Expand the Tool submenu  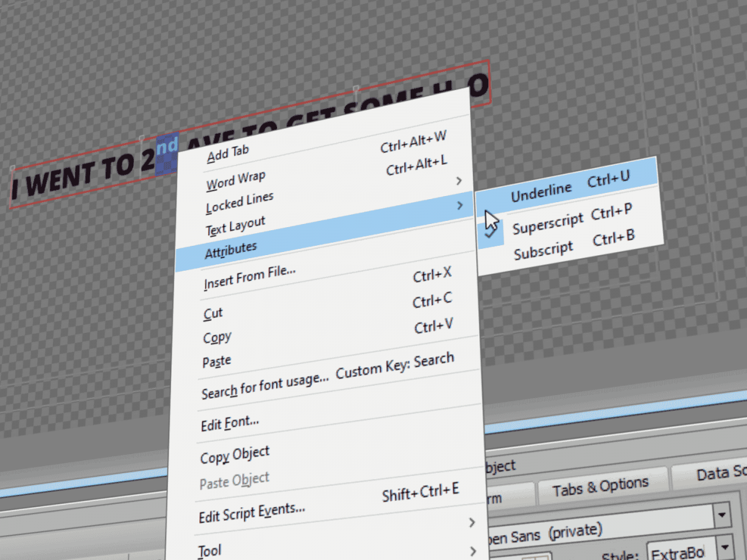pos(472,550)
